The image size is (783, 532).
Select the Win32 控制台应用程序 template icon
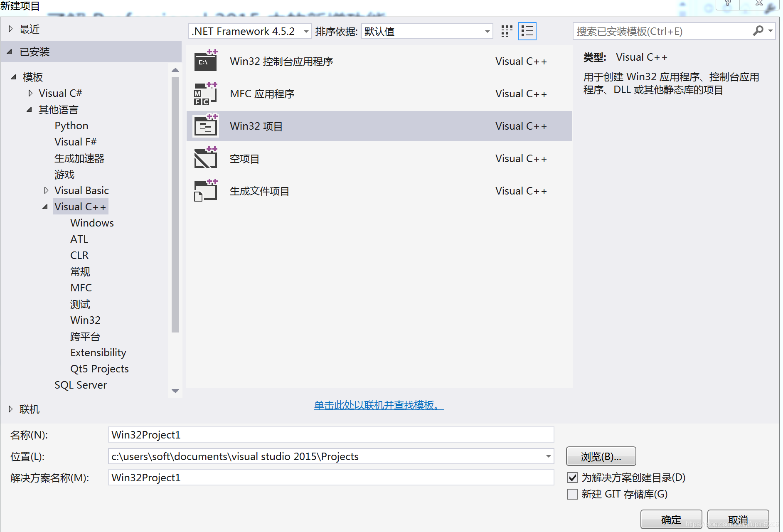point(205,61)
